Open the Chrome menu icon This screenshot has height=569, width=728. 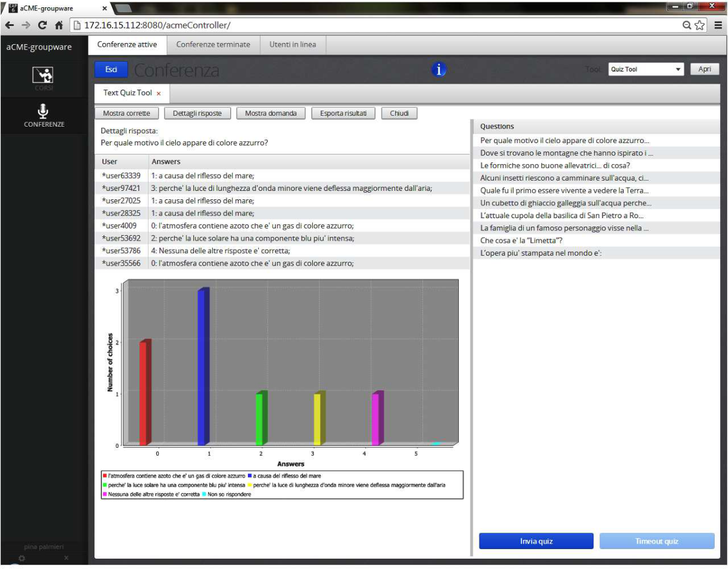click(718, 27)
